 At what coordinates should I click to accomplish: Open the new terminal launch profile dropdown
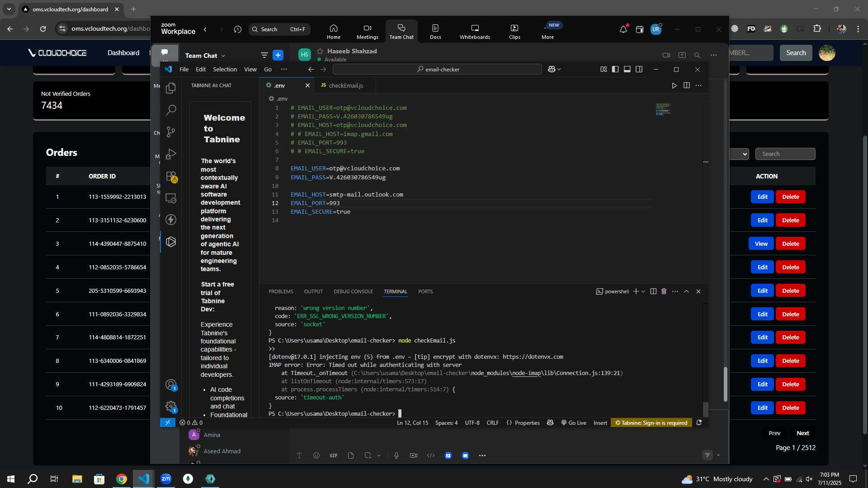pyautogui.click(x=643, y=291)
